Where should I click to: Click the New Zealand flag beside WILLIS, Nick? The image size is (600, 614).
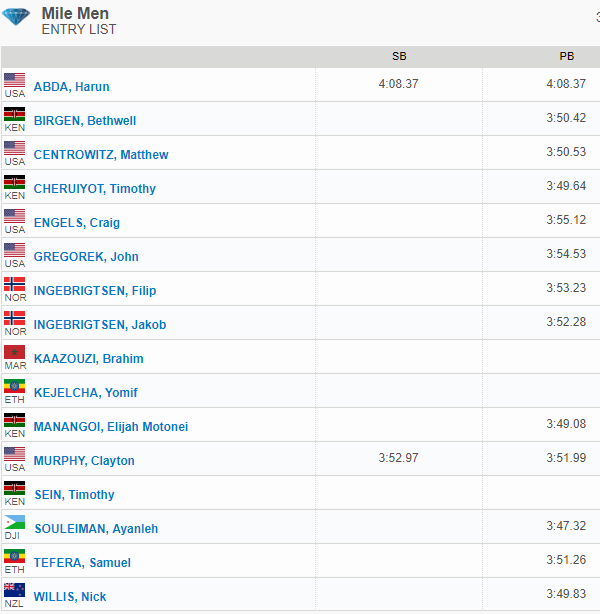[x=15, y=590]
